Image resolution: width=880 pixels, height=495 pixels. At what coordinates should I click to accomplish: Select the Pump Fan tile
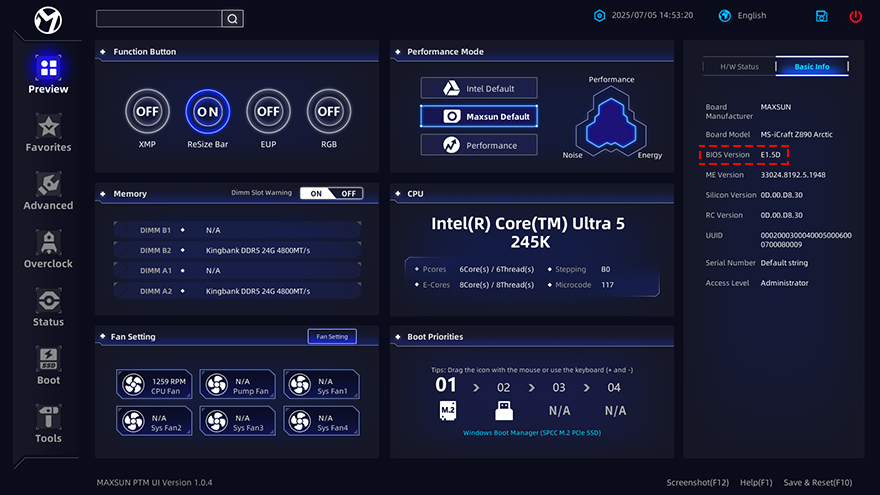pos(237,384)
